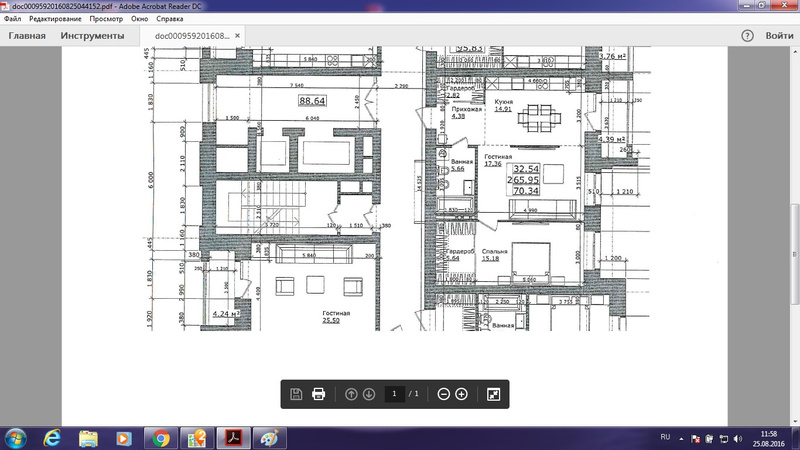Open the media player taskbar icon

(123, 439)
